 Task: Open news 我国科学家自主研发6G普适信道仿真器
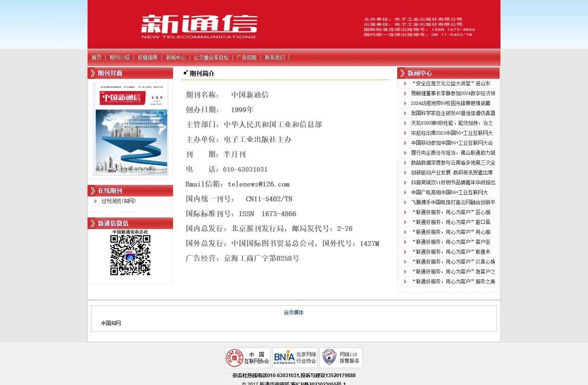pos(453,113)
